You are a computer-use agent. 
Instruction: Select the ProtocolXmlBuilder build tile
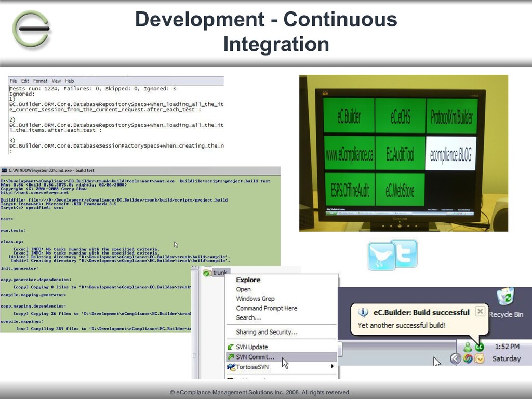coord(451,116)
